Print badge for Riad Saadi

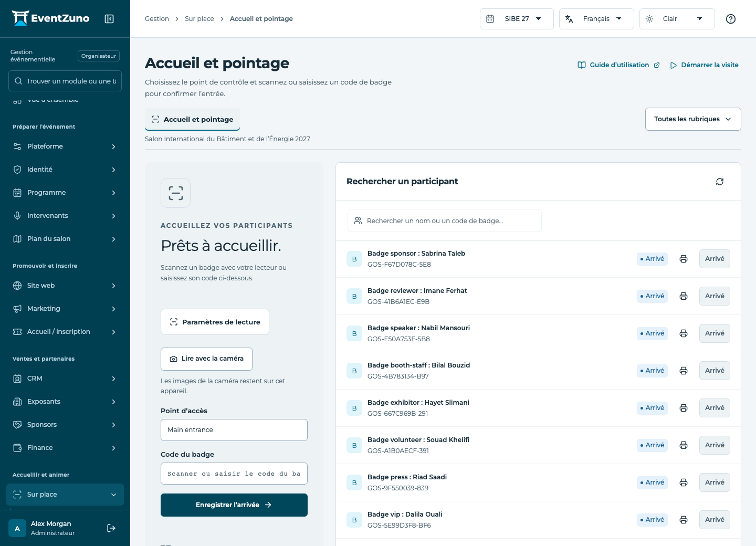(684, 482)
